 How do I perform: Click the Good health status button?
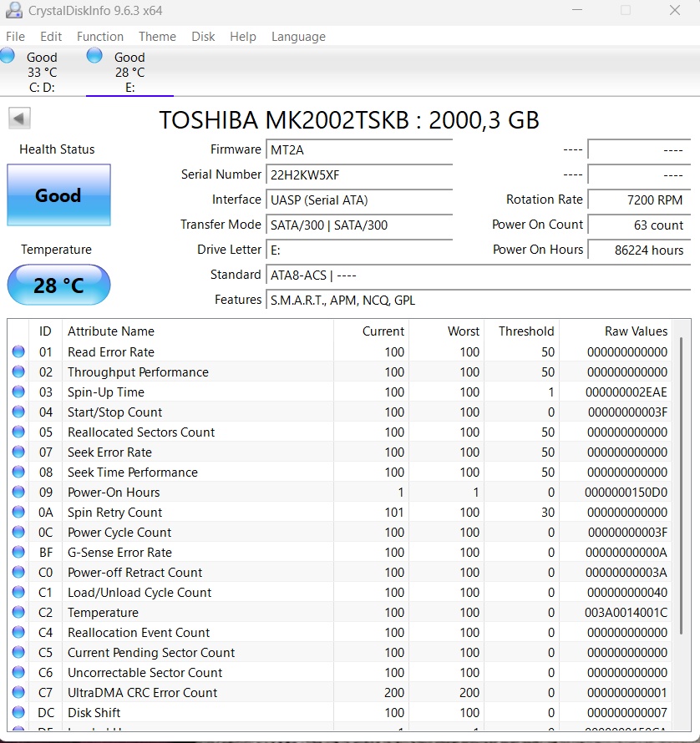58,195
